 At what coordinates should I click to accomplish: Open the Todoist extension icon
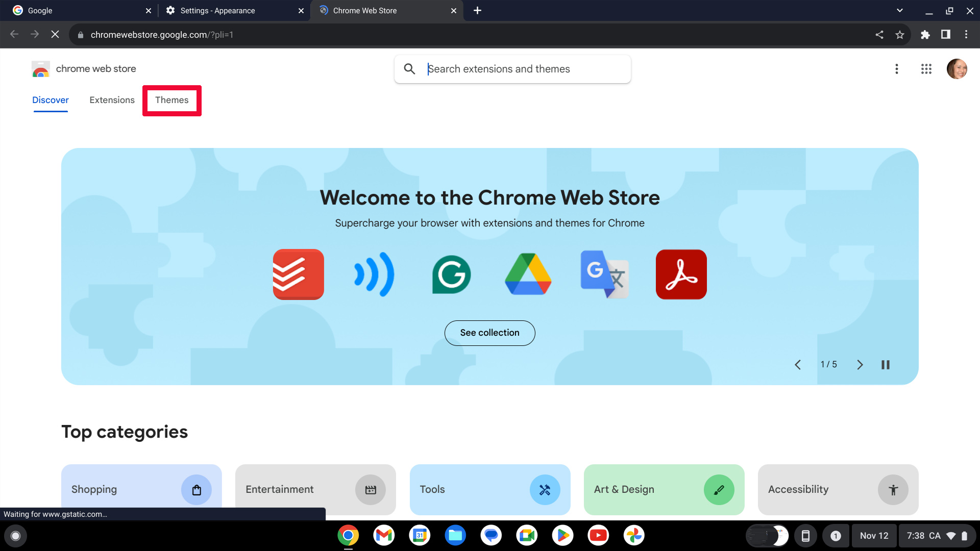click(298, 274)
